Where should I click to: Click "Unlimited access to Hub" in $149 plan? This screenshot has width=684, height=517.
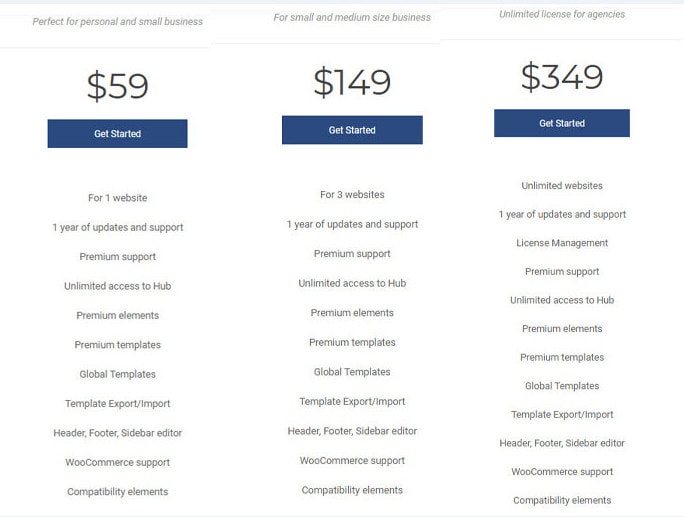352,284
